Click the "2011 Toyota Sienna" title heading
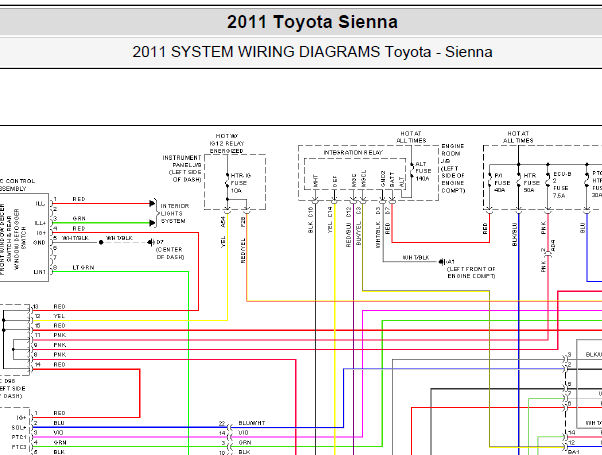The height and width of the screenshot is (455, 602). coord(312,22)
